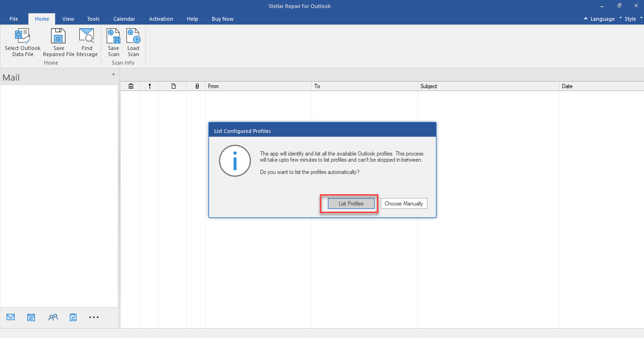Screen dimensions: 644x338
Task: Minimize the Stellar Repair window
Action: click(602, 6)
